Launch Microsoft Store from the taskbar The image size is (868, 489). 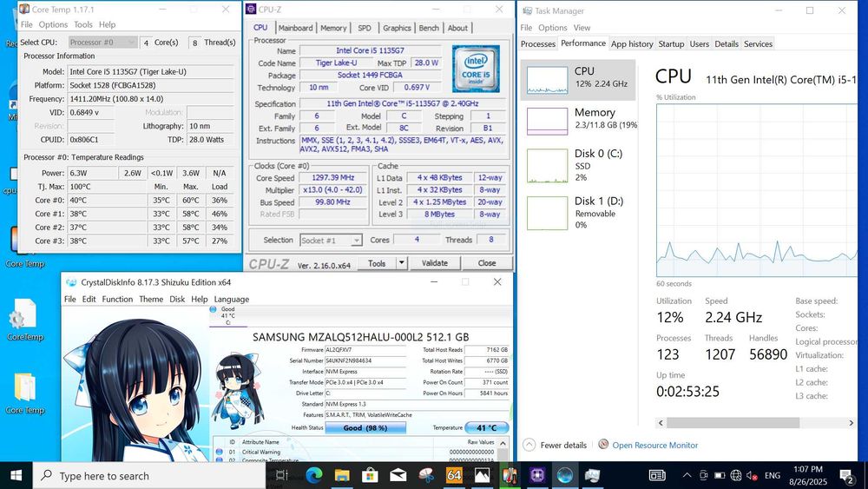click(370, 475)
